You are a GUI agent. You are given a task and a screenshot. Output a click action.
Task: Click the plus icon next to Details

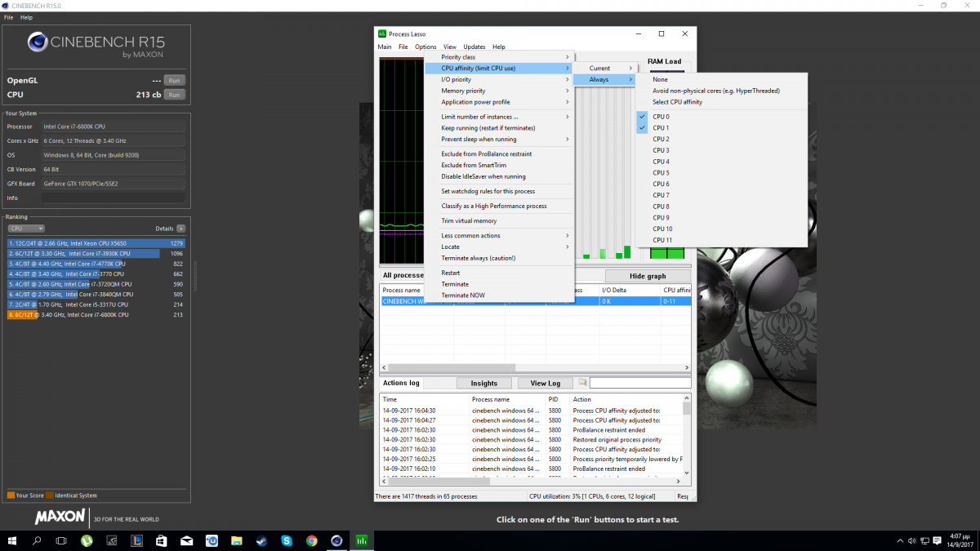click(180, 229)
